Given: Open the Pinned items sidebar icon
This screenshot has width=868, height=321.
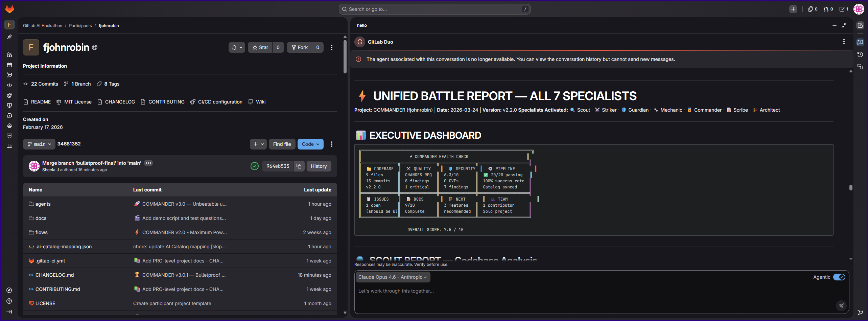Looking at the screenshot, I should 9,37.
